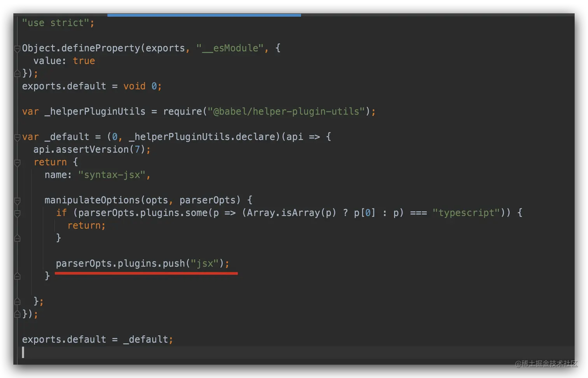The height and width of the screenshot is (378, 588).
Task: Click the 'api =>' arrow parameter
Action: (x=303, y=137)
